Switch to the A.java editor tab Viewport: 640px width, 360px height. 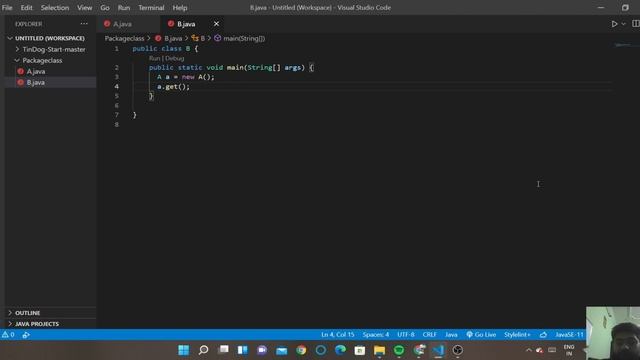pyautogui.click(x=129, y=24)
